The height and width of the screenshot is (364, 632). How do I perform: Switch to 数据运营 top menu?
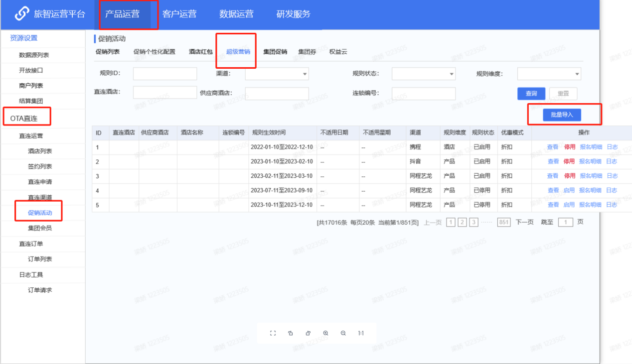[236, 14]
